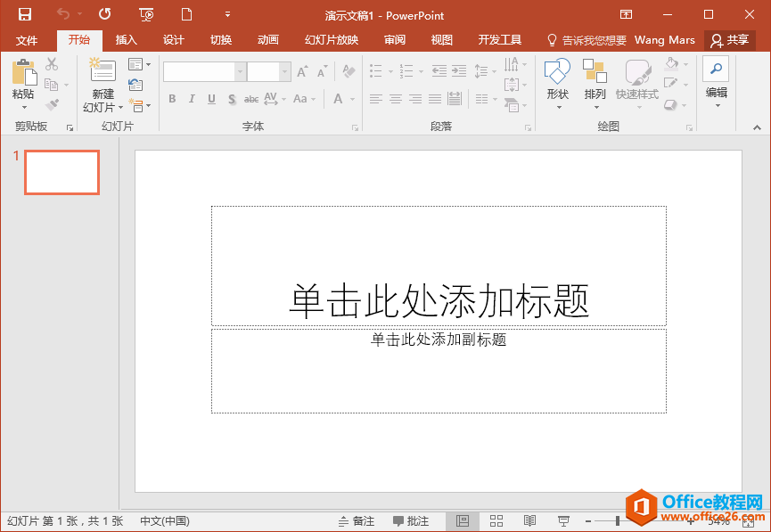Screen dimensions: 771x532
Task: Cut the selection using the scissors icon
Action: pos(52,64)
